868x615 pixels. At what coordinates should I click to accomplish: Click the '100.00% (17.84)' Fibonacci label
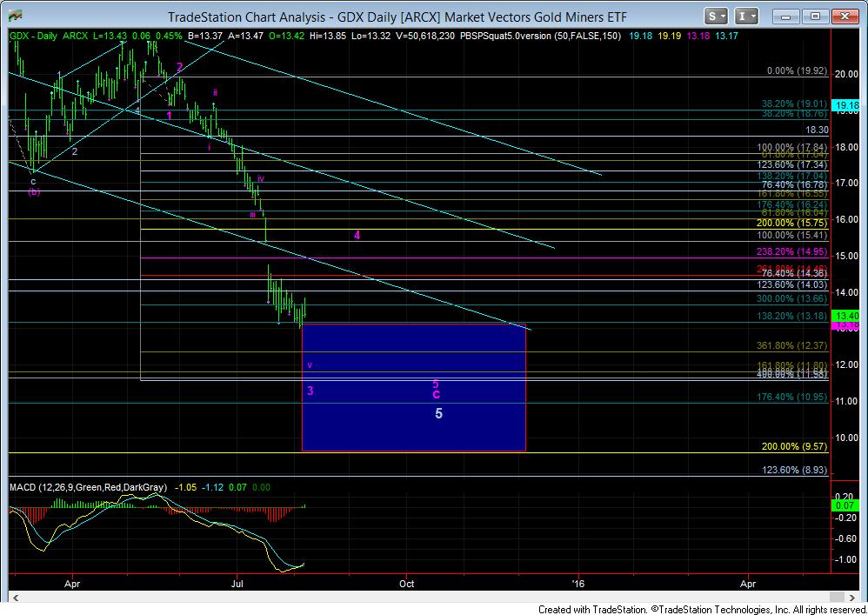(792, 147)
